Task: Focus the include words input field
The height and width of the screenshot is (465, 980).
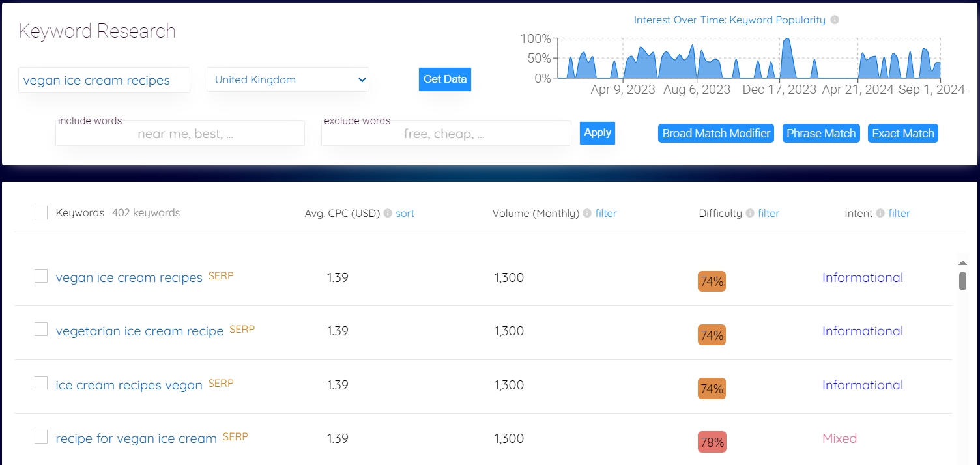Action: tap(180, 134)
